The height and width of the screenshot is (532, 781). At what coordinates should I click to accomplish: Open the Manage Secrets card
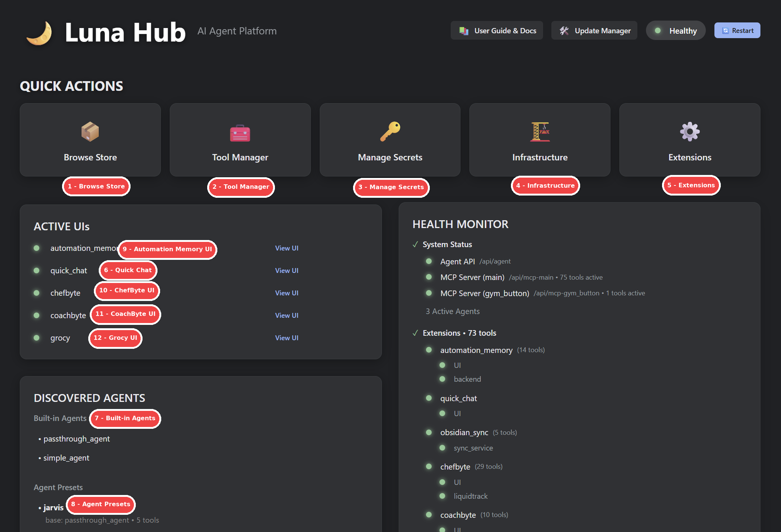point(390,140)
